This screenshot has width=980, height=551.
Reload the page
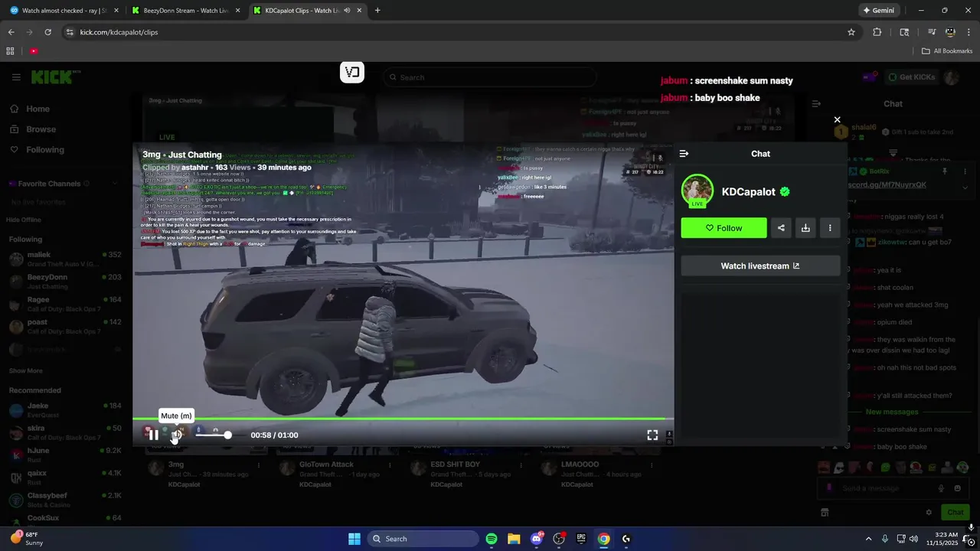[47, 32]
